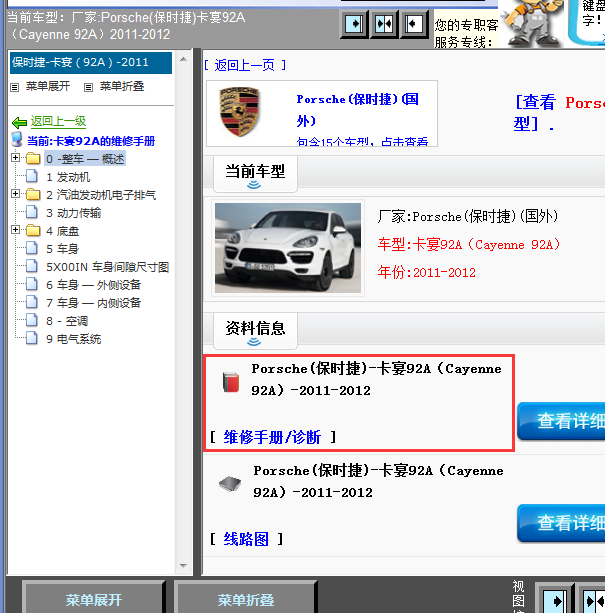Viewport: 605px width, 613px height.
Task: Click the white Cayenne car thumbnail
Action: click(x=288, y=248)
